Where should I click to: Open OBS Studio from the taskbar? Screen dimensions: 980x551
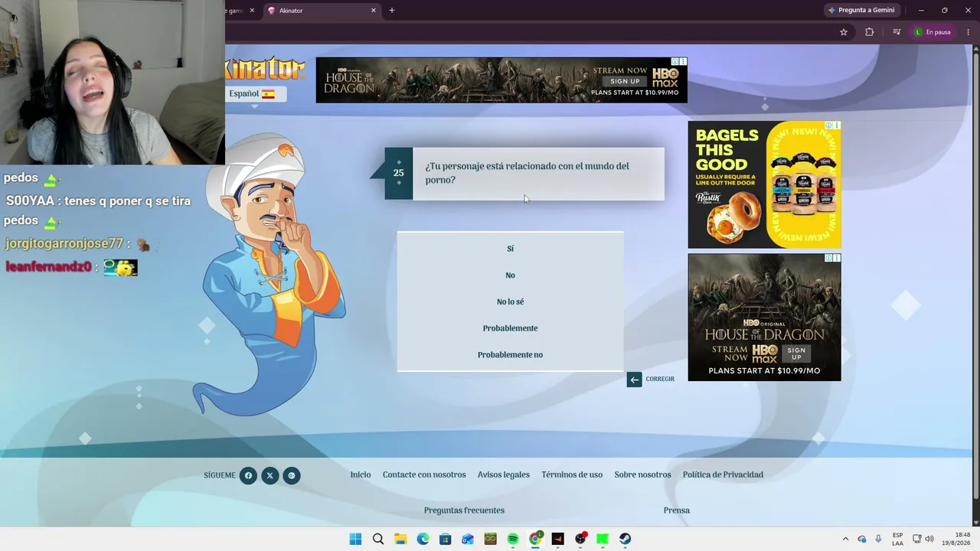tap(580, 539)
